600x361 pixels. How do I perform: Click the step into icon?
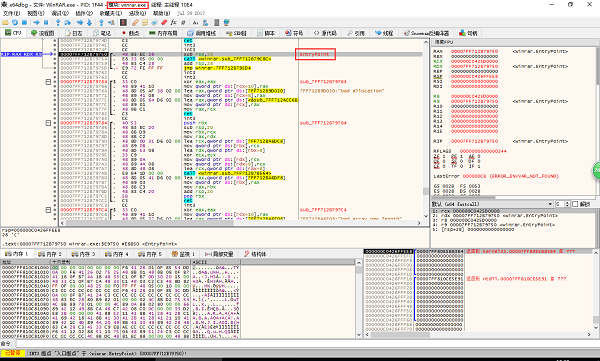click(x=58, y=23)
